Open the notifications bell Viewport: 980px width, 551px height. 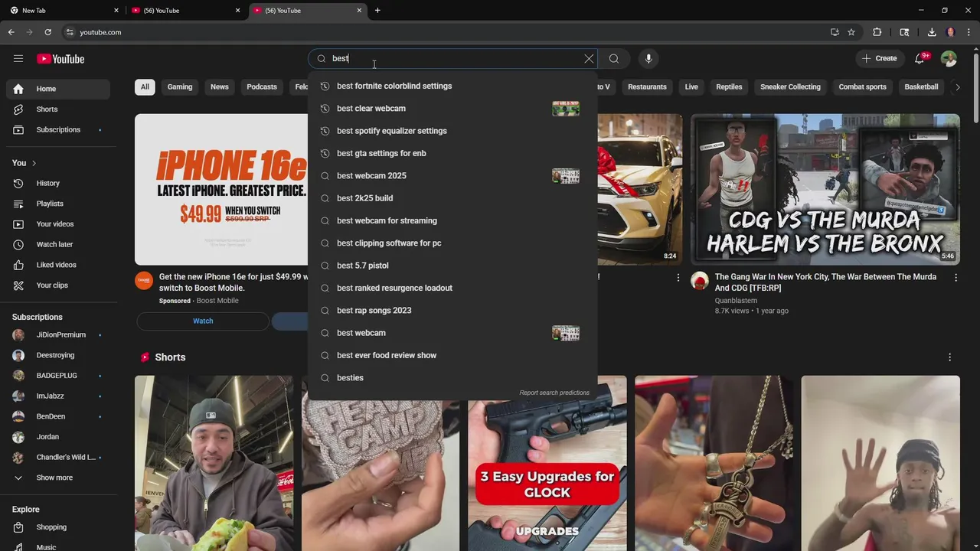click(x=920, y=59)
